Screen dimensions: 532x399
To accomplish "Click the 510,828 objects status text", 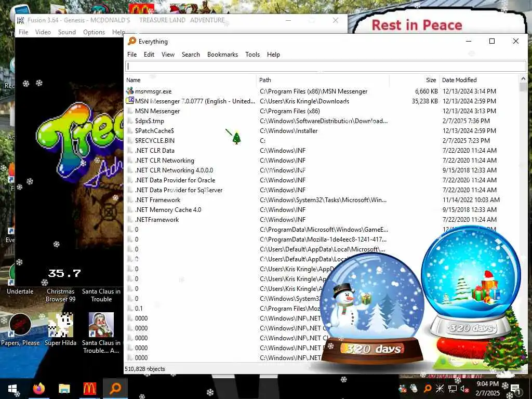I will [145, 369].
